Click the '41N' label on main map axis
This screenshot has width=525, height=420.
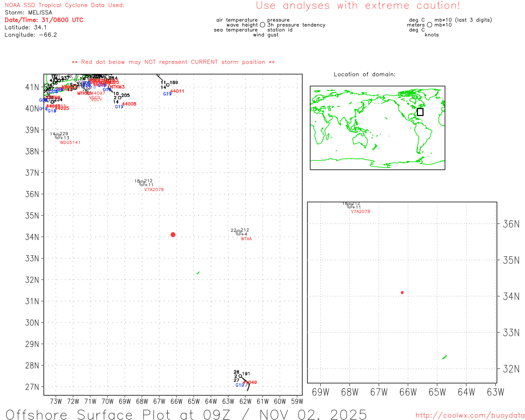click(x=32, y=87)
